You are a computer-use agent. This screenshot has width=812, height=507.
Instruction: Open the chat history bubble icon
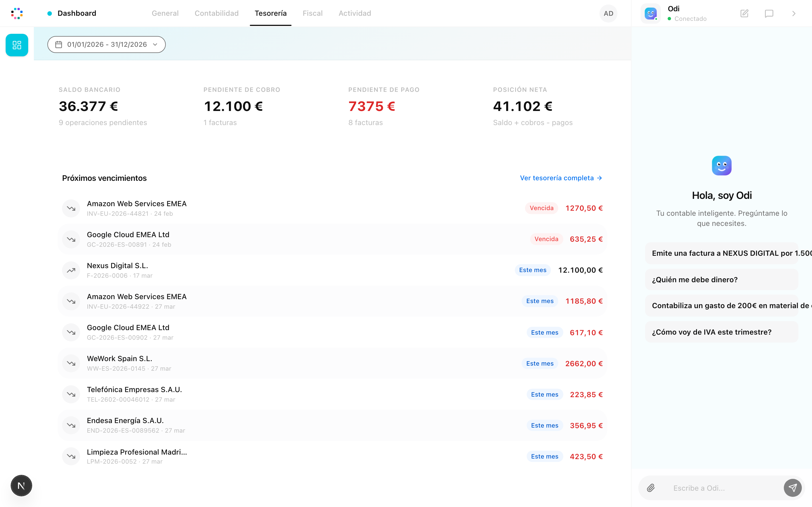click(769, 14)
